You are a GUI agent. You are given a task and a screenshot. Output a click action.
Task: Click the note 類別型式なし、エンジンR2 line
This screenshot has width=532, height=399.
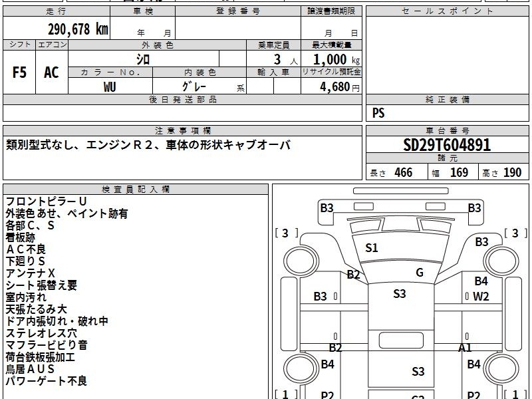click(x=148, y=145)
